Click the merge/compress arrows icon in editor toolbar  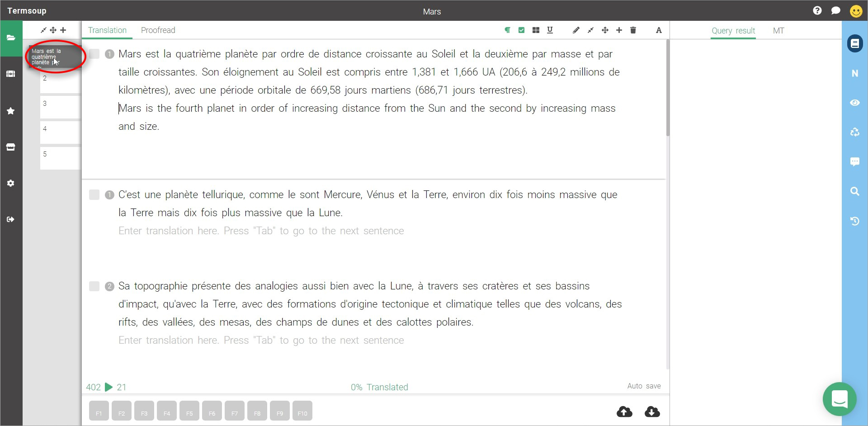(x=590, y=30)
